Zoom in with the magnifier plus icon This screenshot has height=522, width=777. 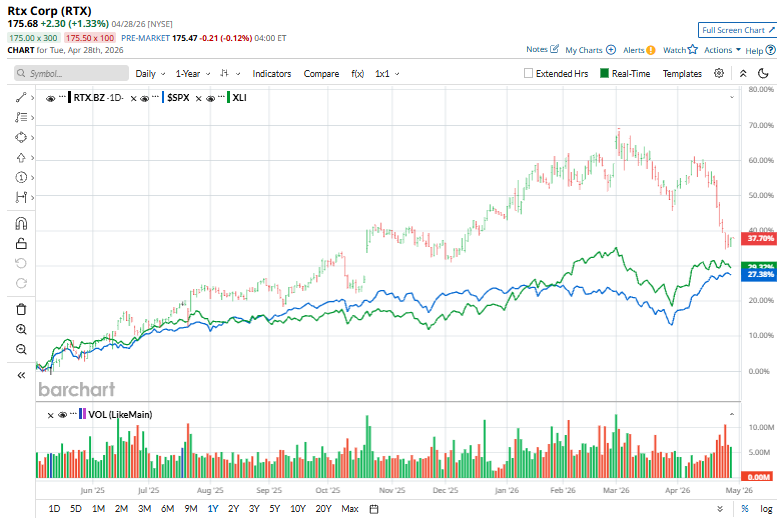click(21, 329)
